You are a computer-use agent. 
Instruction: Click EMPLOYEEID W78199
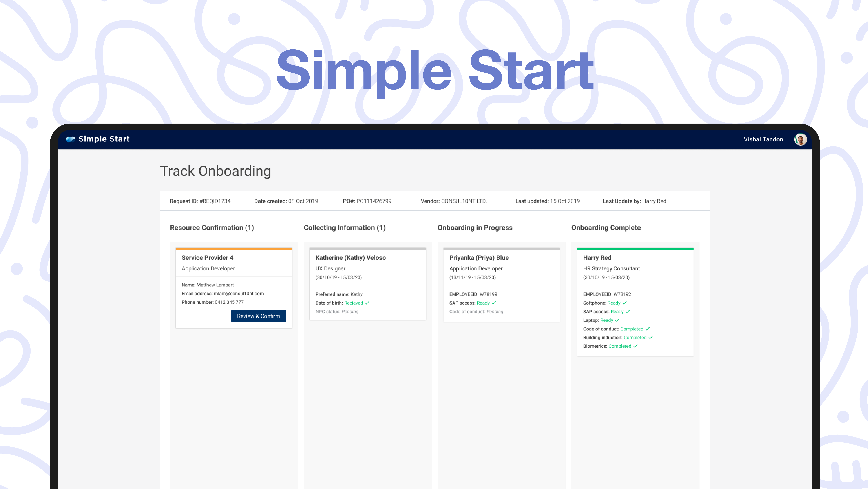click(x=473, y=294)
